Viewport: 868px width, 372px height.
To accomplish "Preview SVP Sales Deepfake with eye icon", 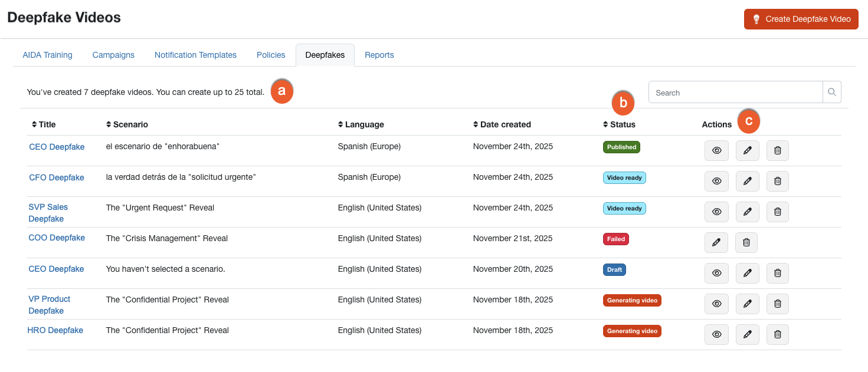I will (716, 212).
